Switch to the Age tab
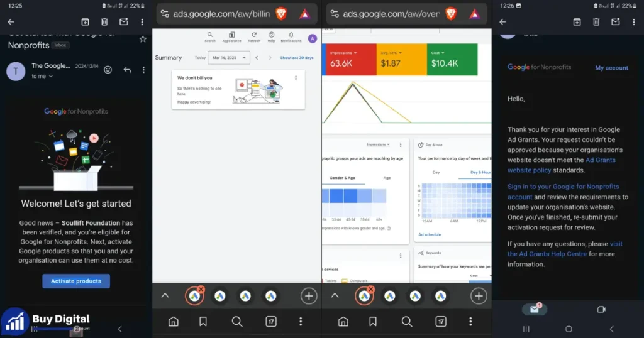Viewport: 644px width, 338px height. [387, 178]
